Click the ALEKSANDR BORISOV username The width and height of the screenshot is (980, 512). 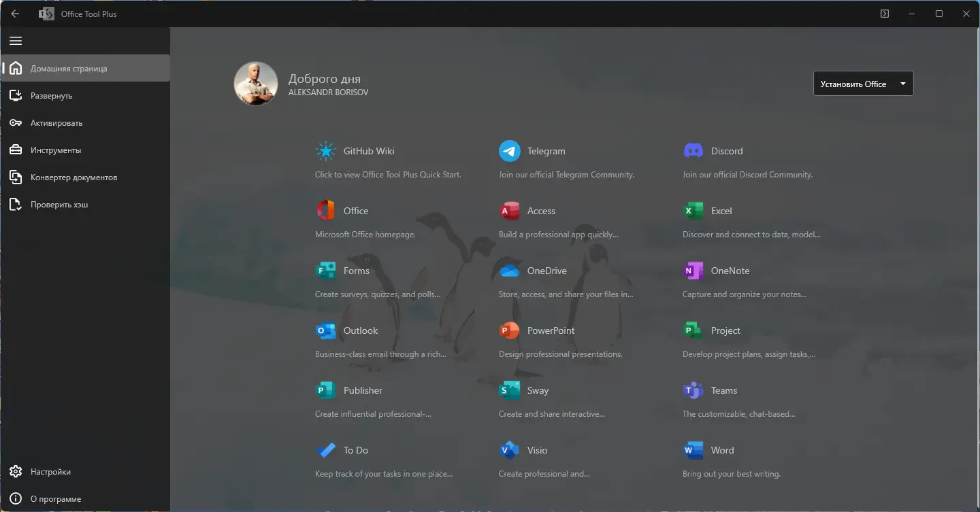(x=329, y=92)
